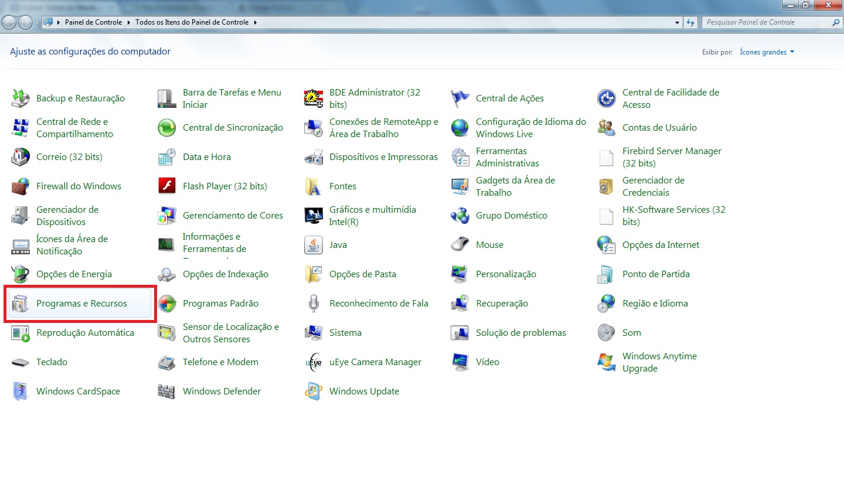Expand the arrow after Todos os Itens breadcrumb
Viewport: 844px width, 504px height.
pos(256,22)
